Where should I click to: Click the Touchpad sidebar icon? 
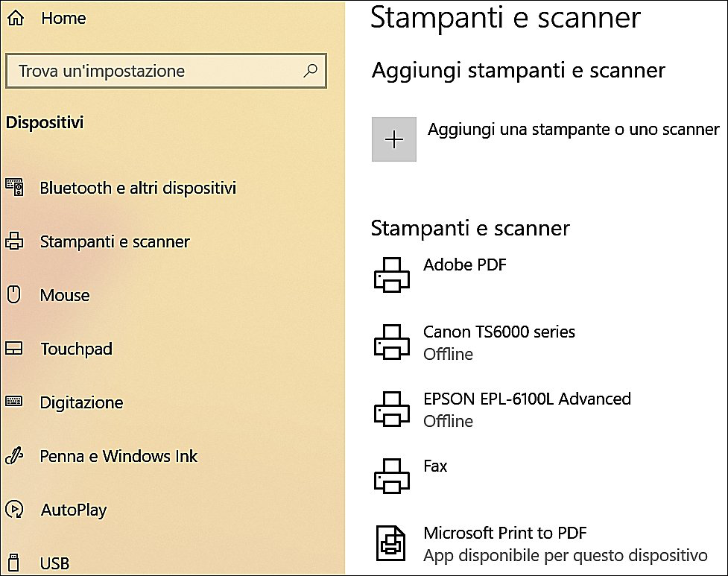point(14,349)
